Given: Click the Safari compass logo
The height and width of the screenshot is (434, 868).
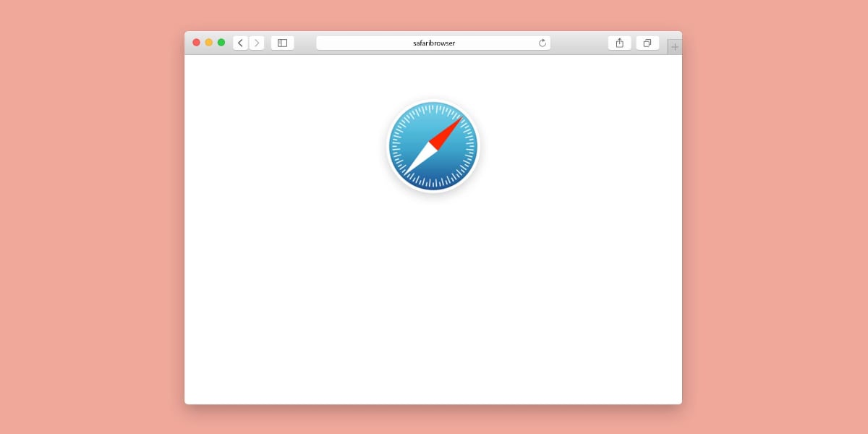Looking at the screenshot, I should 433,147.
